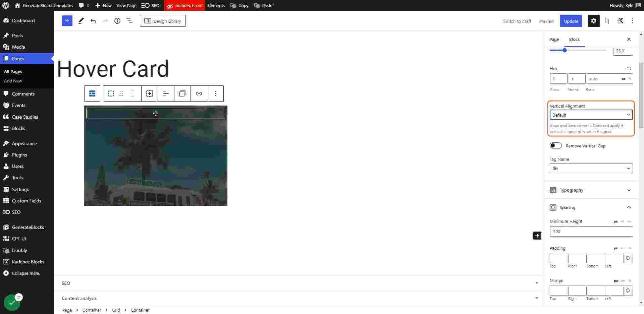Open Appearance in the admin sidebar

pyautogui.click(x=24, y=143)
